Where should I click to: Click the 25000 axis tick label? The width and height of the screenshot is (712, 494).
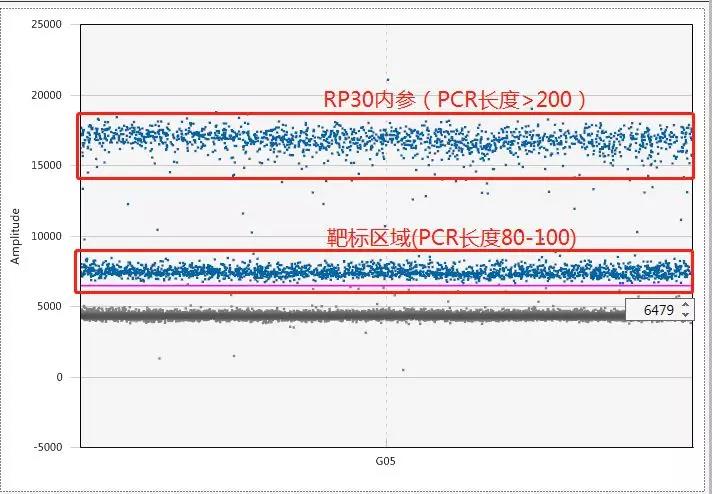tap(46, 24)
